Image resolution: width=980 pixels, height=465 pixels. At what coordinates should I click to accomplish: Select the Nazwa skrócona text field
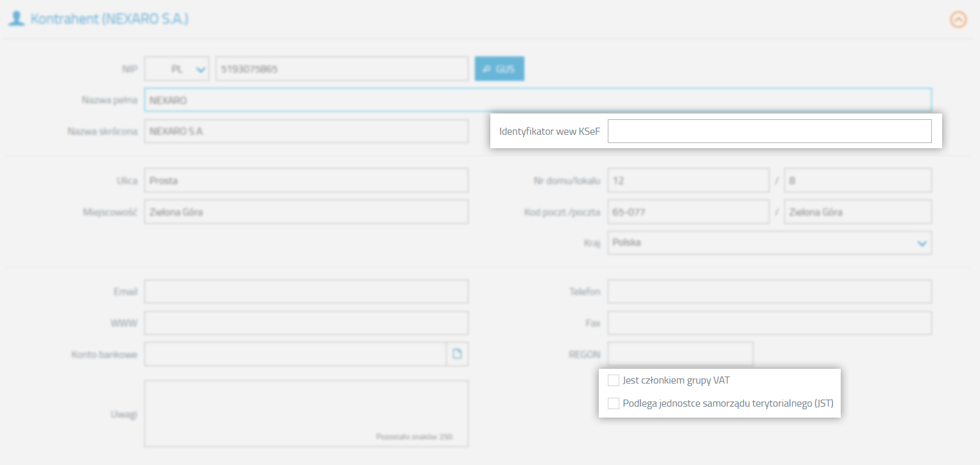pyautogui.click(x=306, y=131)
